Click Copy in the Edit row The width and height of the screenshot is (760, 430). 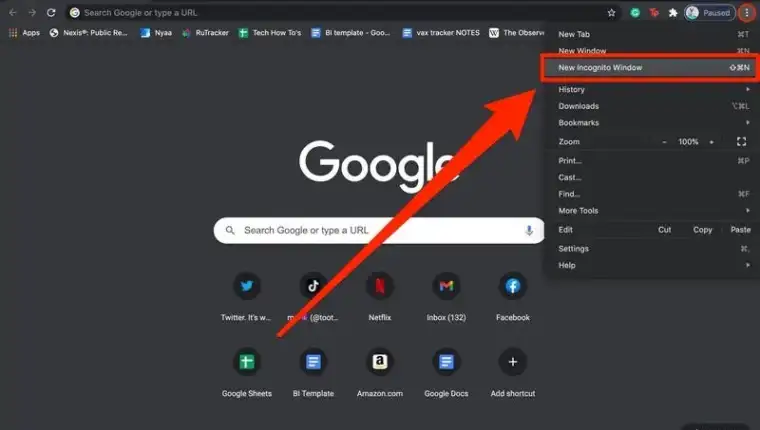[x=702, y=229]
